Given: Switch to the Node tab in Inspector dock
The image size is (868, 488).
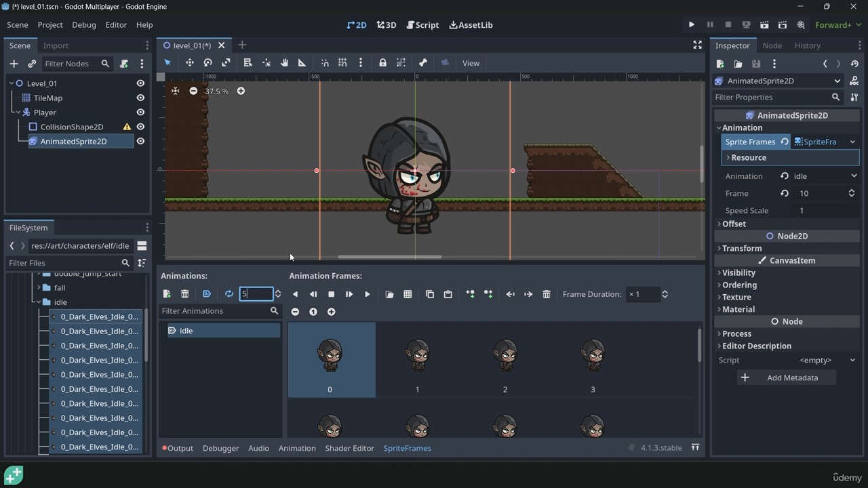Looking at the screenshot, I should pyautogui.click(x=772, y=45).
